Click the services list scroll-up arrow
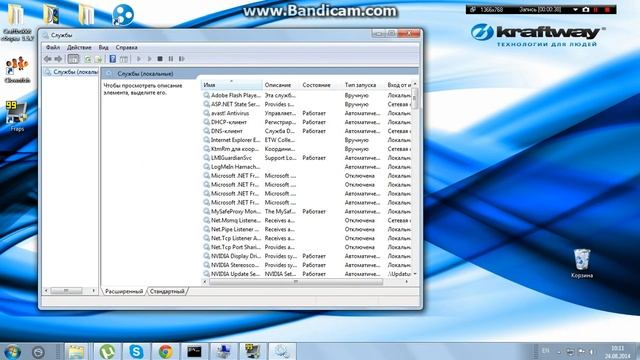The image size is (640, 360). click(x=415, y=84)
